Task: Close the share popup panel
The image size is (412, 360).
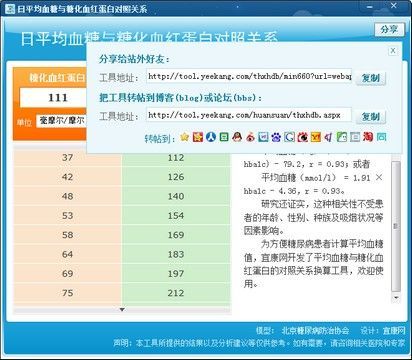Action: tap(393, 51)
